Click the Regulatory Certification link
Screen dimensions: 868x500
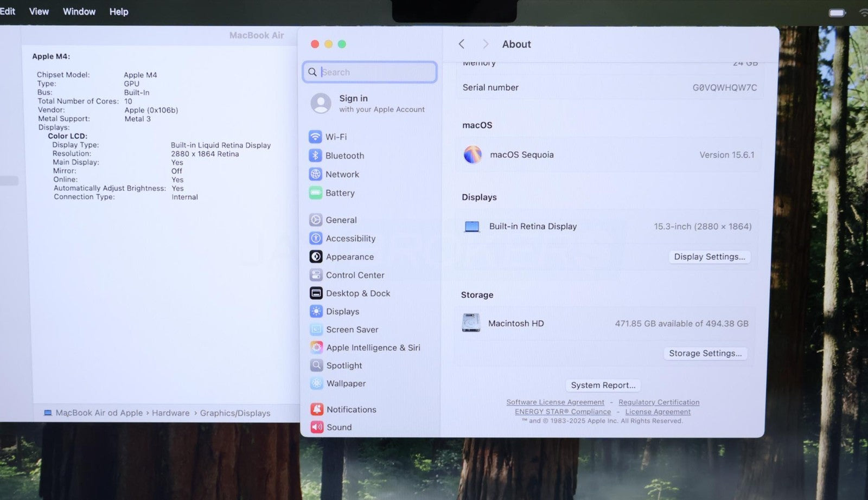[659, 402]
